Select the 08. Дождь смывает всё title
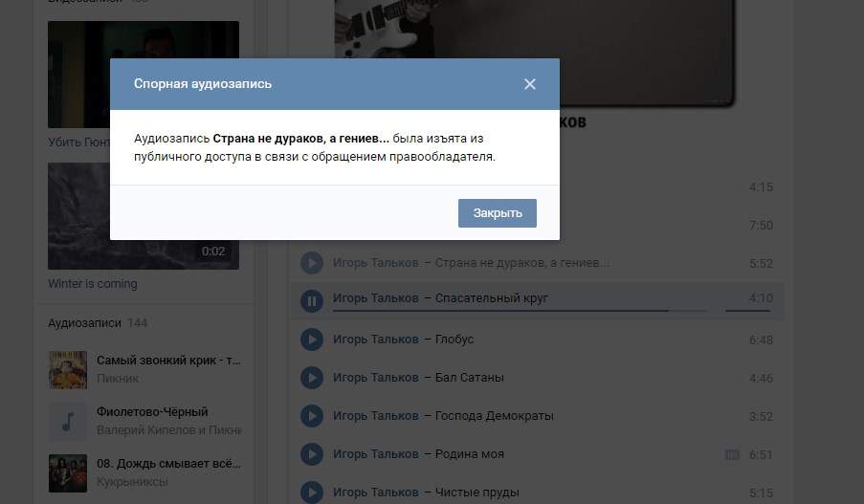 tap(168, 464)
